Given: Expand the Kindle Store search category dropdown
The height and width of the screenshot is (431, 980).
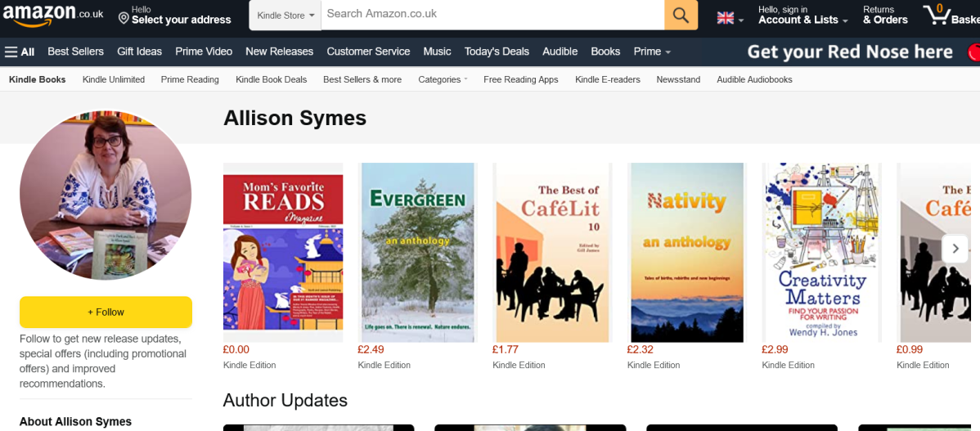Looking at the screenshot, I should click(x=285, y=15).
